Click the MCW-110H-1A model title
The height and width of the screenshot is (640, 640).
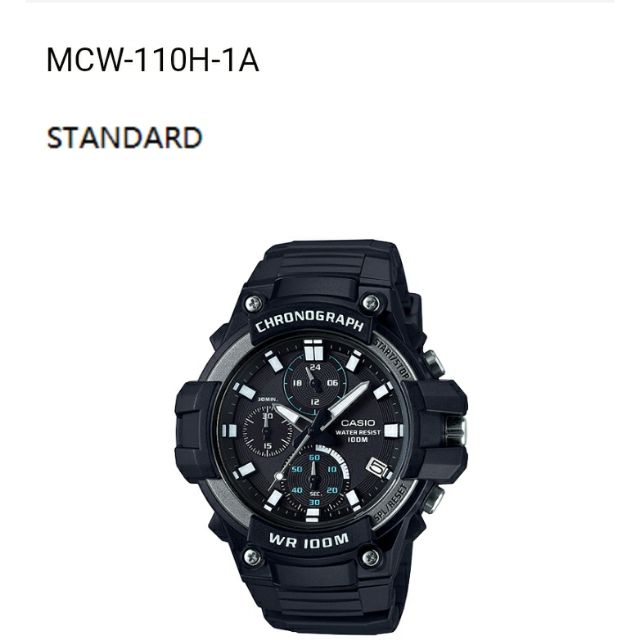153,60
